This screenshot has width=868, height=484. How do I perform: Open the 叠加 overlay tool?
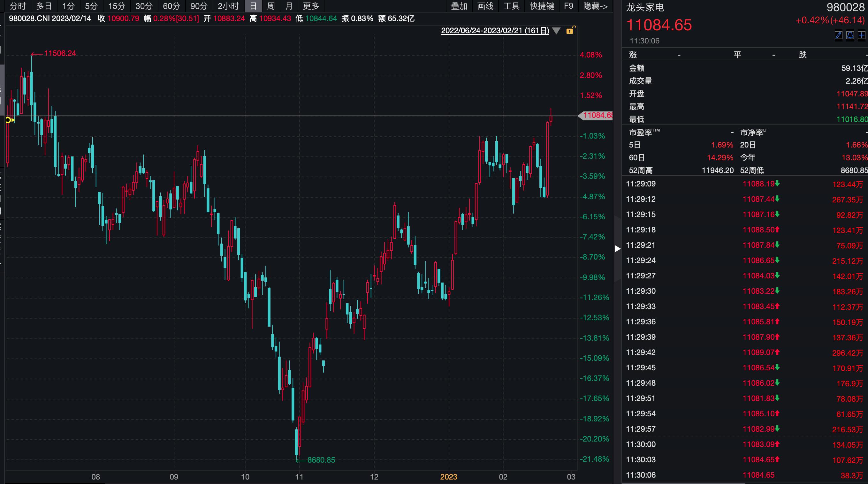459,6
